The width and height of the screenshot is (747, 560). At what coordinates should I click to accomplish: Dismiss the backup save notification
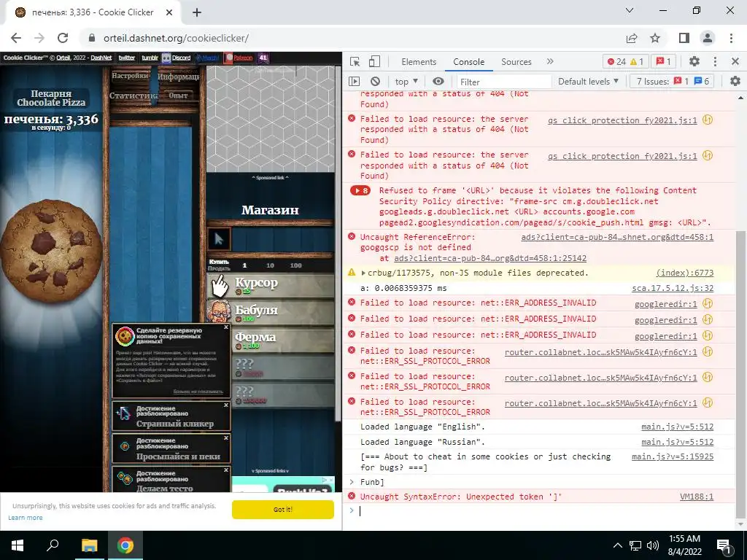click(x=226, y=327)
